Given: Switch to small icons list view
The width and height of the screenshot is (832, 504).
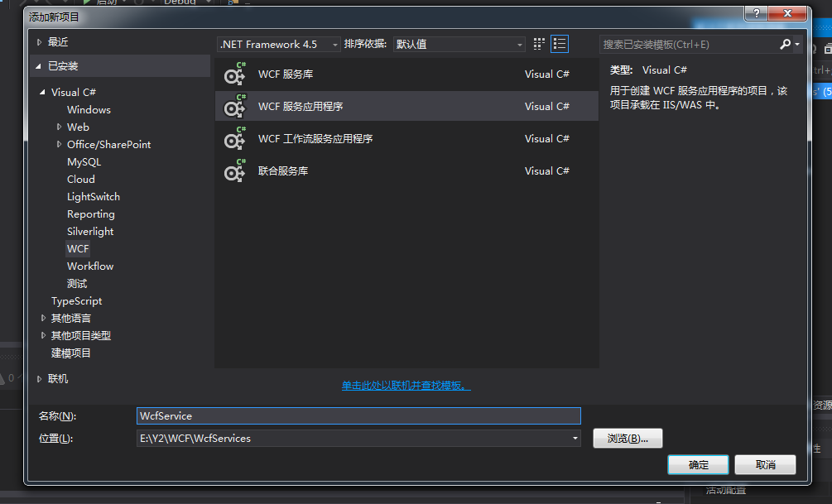Looking at the screenshot, I should tap(560, 44).
